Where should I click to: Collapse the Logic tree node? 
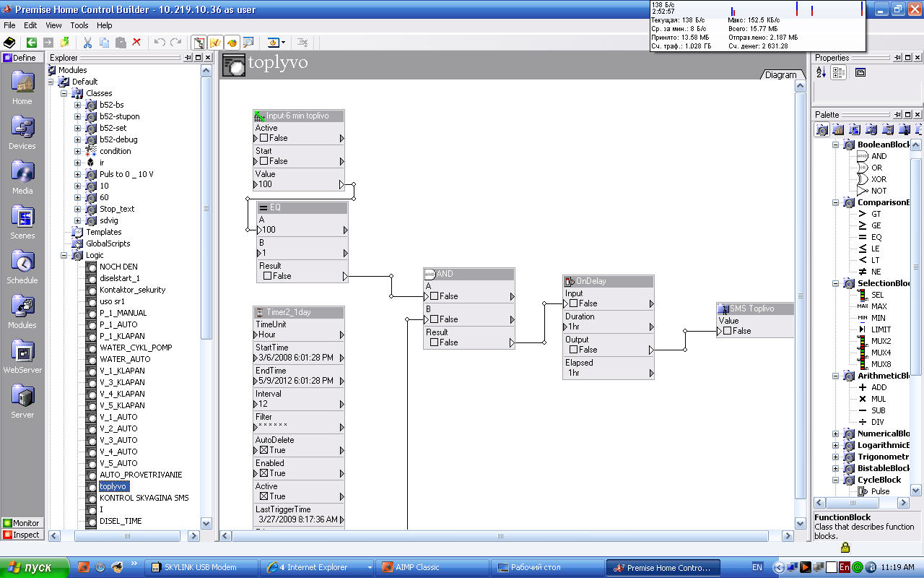point(65,255)
